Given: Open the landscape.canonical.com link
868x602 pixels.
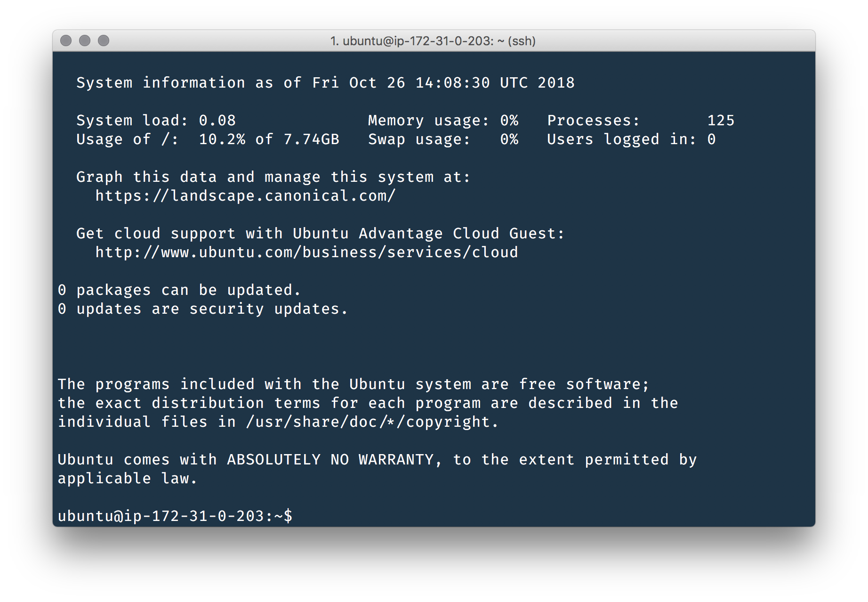Looking at the screenshot, I should [245, 195].
